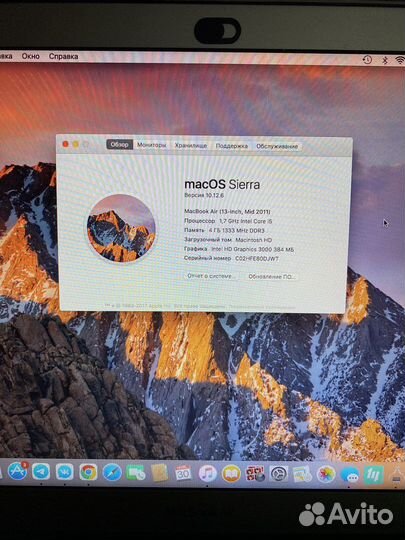Click the Отчет о системе button
This screenshot has height=540, width=405.
(x=211, y=276)
